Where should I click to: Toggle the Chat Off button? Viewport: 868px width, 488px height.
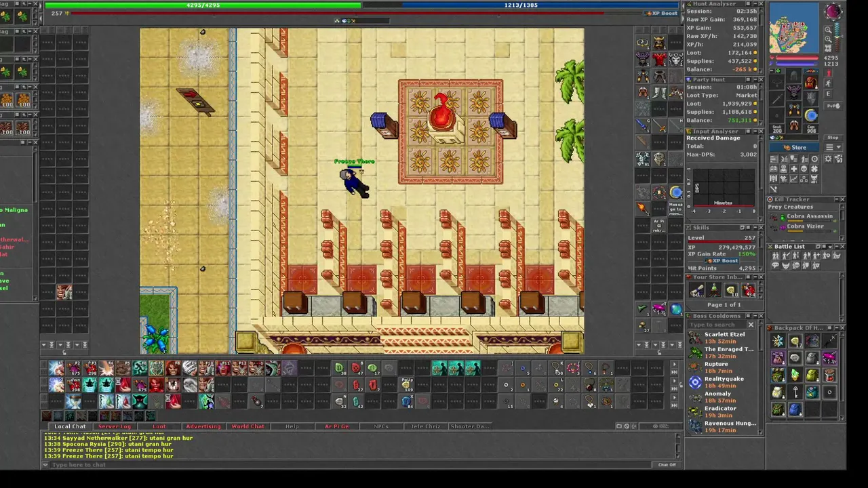point(667,465)
